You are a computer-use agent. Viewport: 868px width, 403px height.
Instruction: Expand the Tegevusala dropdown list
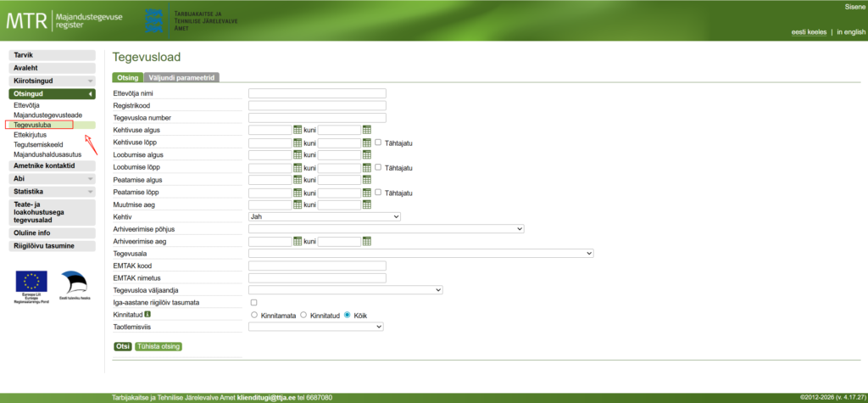point(420,253)
